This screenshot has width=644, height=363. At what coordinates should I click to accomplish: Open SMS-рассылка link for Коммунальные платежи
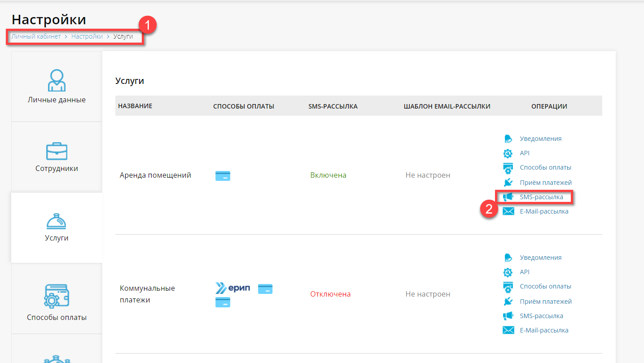(x=542, y=316)
